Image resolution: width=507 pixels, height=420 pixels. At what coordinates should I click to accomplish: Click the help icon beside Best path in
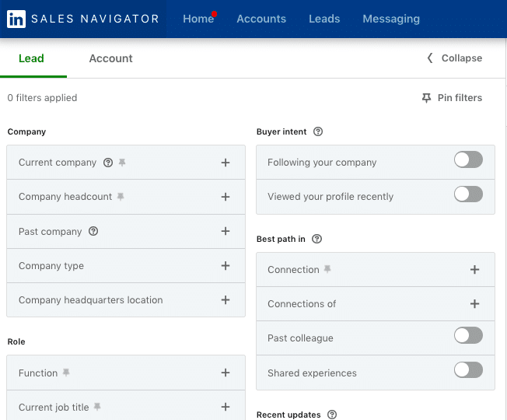click(x=316, y=239)
